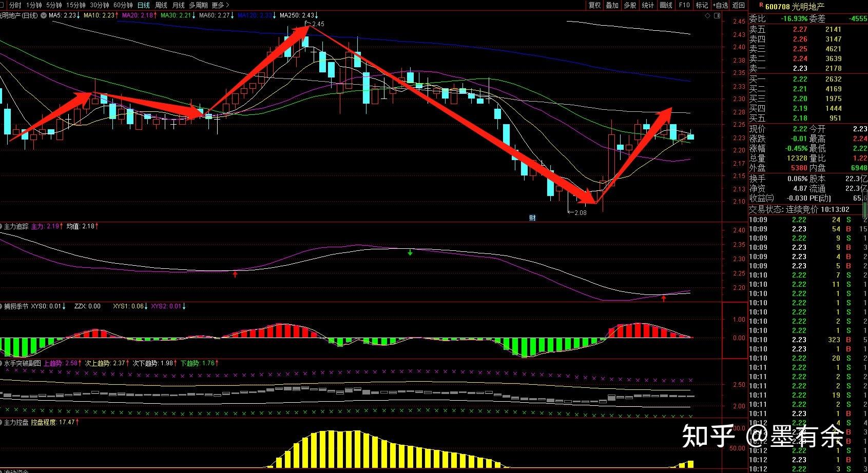This screenshot has height=473, width=868.
Task: Expand the 更多 periods menu
Action: 220,5
